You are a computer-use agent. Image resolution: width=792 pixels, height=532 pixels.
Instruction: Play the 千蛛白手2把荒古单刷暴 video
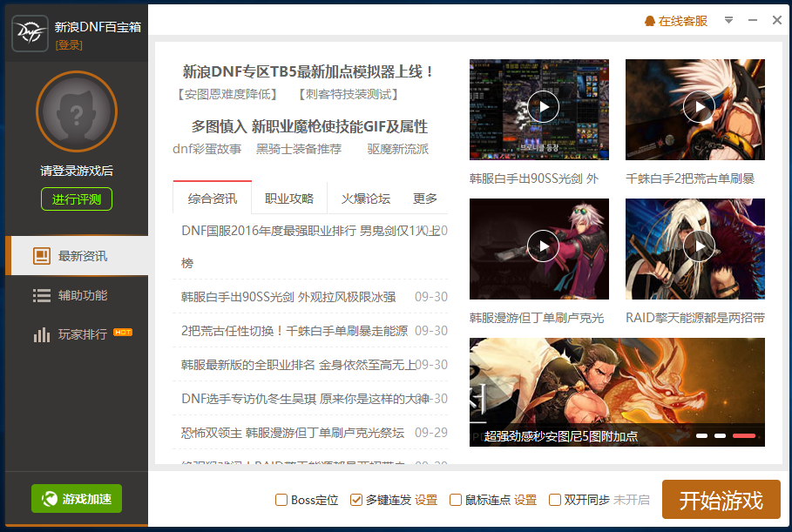(x=699, y=106)
